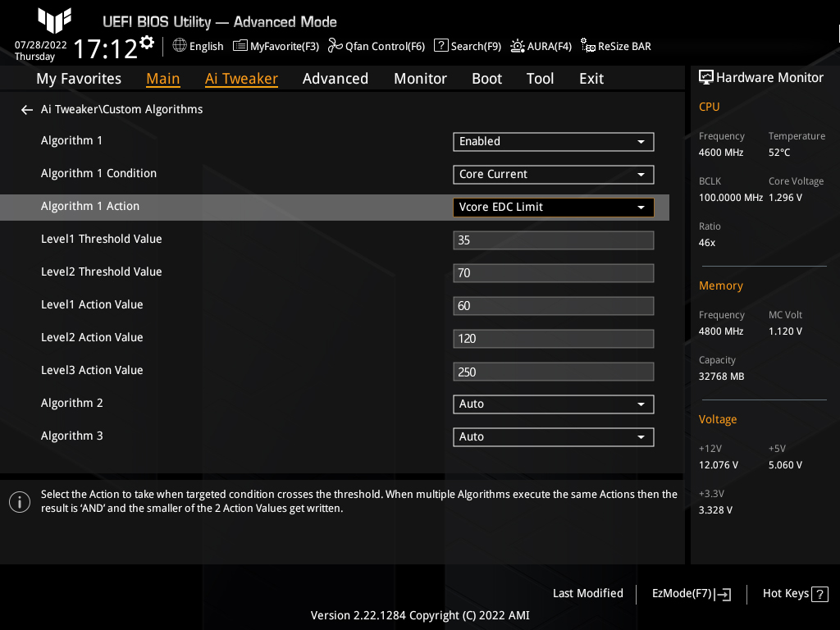Open Algorithm 1 Condition dropdown
Viewport: 840px width, 630px height.
click(554, 175)
